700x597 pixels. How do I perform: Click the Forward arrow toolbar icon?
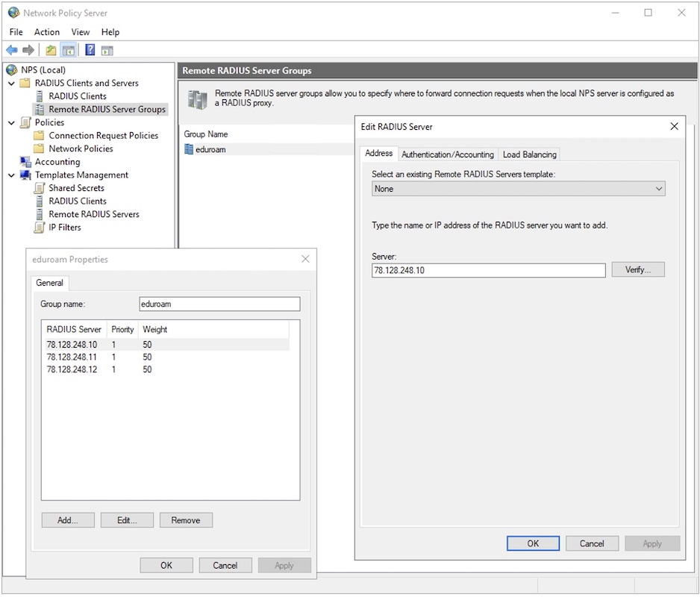click(28, 50)
